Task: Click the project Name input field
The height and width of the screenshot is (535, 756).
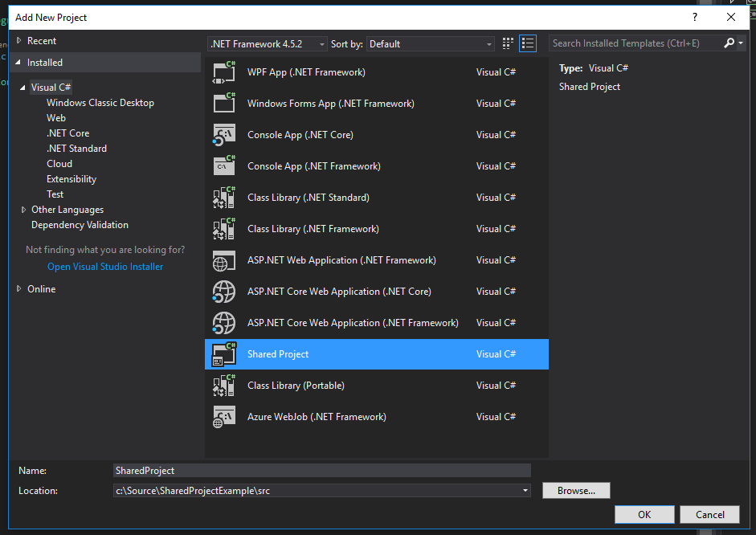Action: 322,471
